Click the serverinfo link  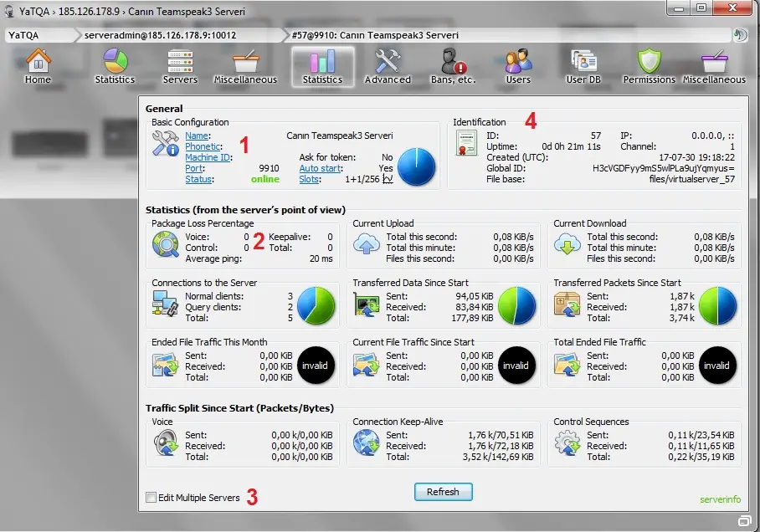721,499
